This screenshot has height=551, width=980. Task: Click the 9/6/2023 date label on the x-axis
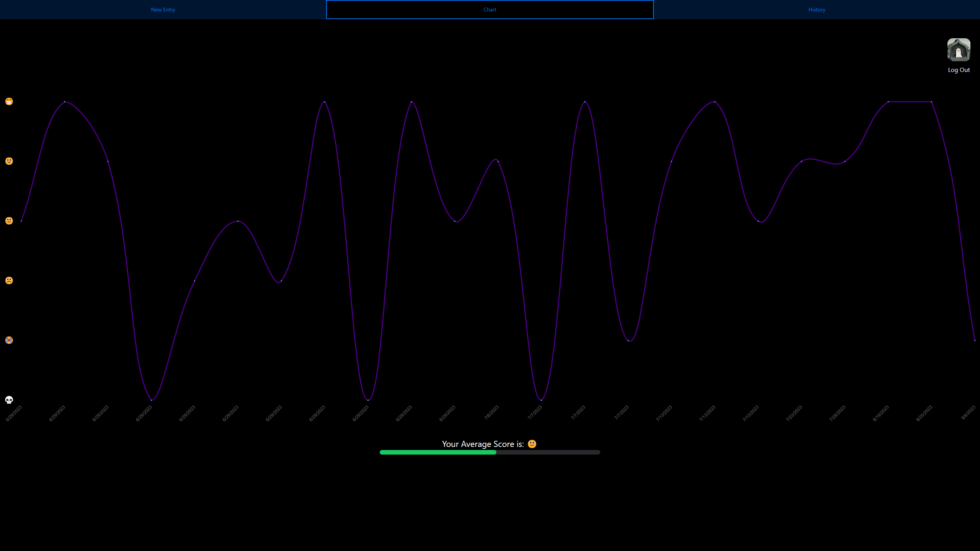(969, 412)
